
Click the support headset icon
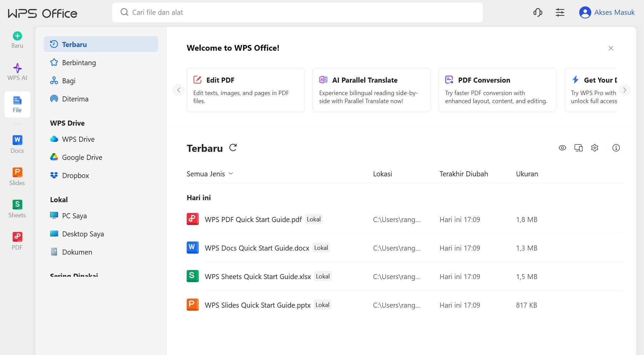pos(537,12)
